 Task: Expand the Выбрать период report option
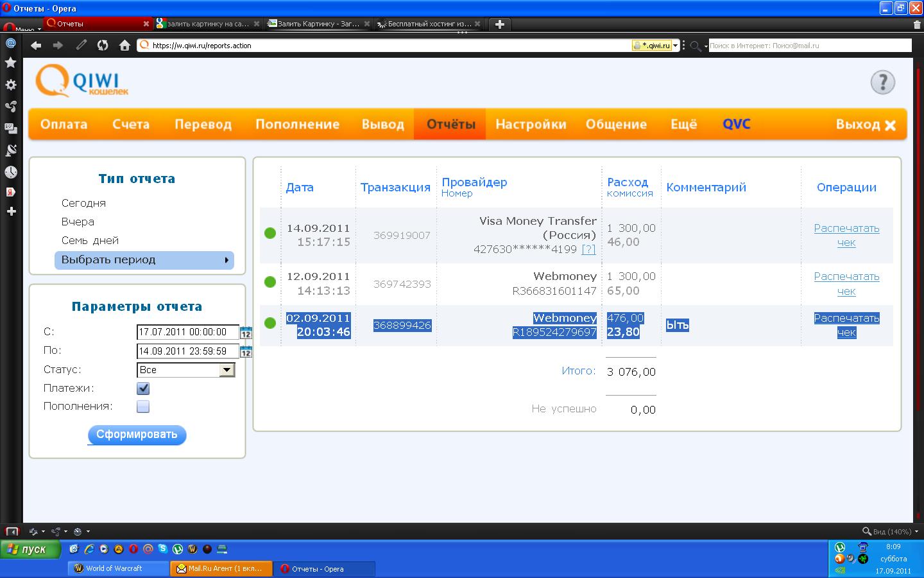tap(144, 260)
